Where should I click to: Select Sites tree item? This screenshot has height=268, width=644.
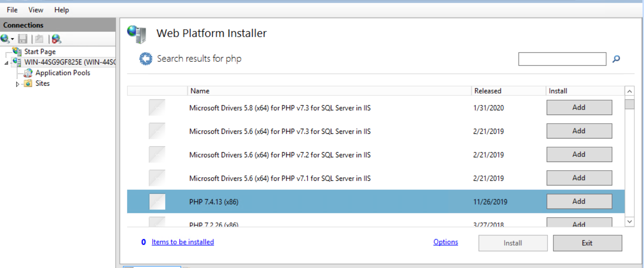tap(43, 83)
